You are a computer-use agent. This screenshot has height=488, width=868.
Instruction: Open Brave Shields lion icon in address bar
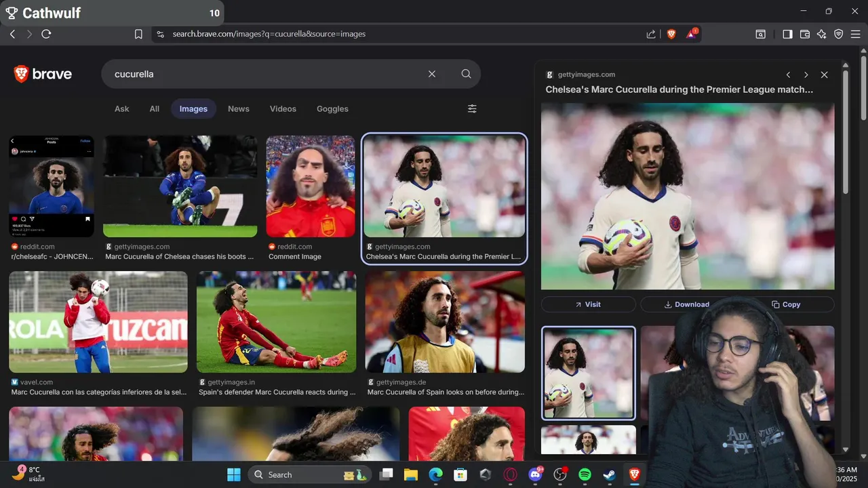[671, 34]
